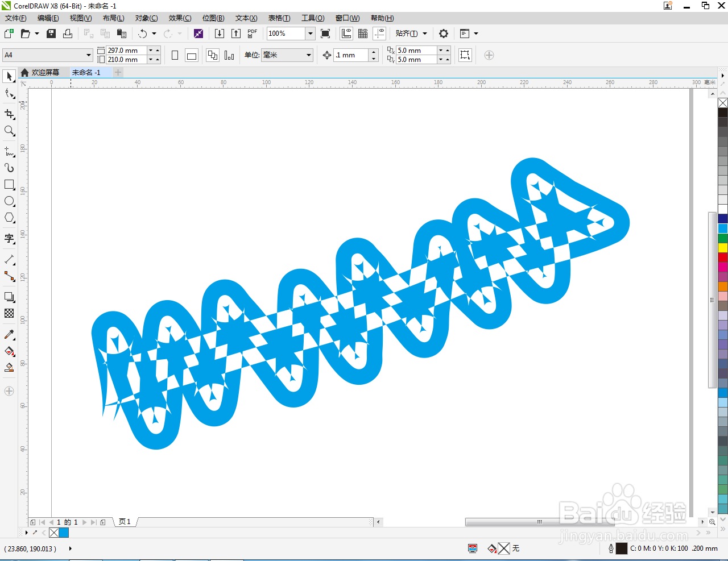Open the page size A4 dropdown
The width and height of the screenshot is (728, 561).
click(x=89, y=55)
